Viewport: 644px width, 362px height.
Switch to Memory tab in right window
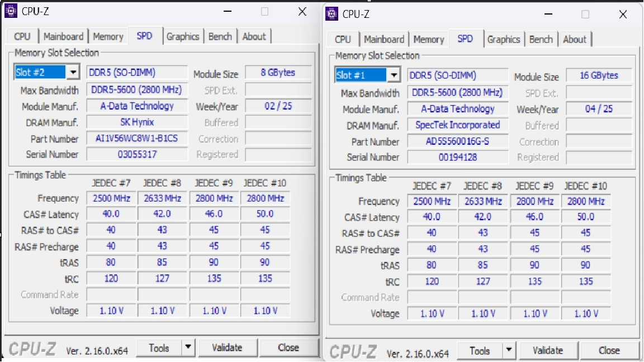429,40
